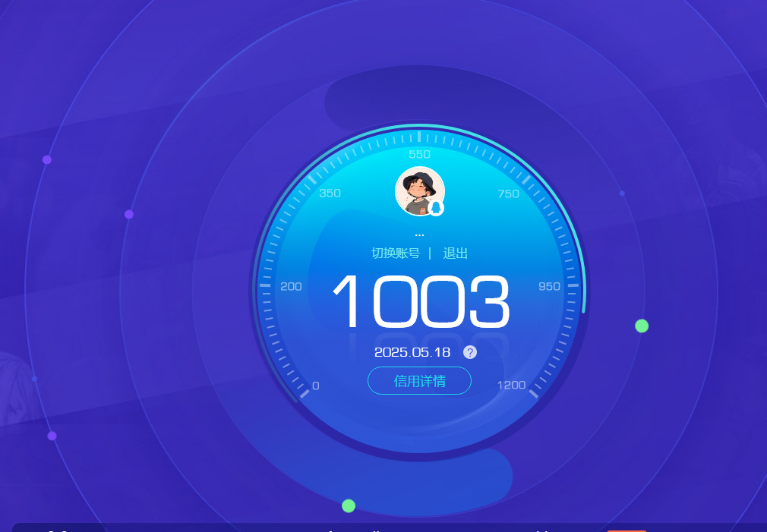Click the 1200 gauge label

point(511,386)
